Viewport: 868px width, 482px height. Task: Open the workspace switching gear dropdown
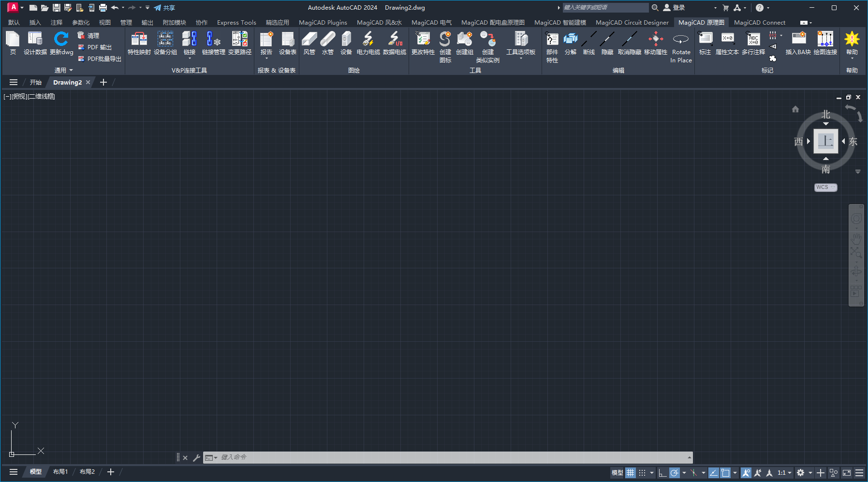point(810,473)
